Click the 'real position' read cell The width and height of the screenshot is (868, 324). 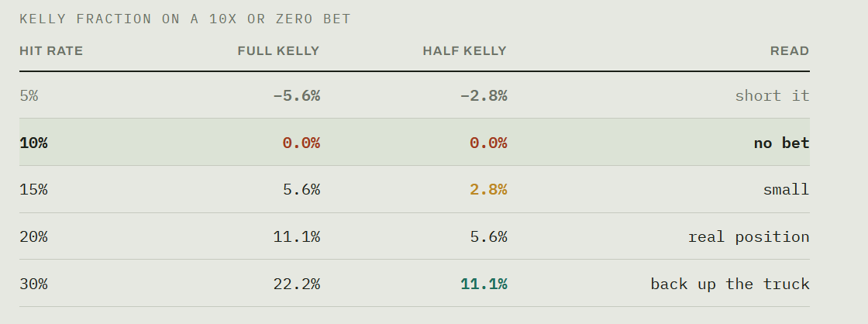[749, 237]
